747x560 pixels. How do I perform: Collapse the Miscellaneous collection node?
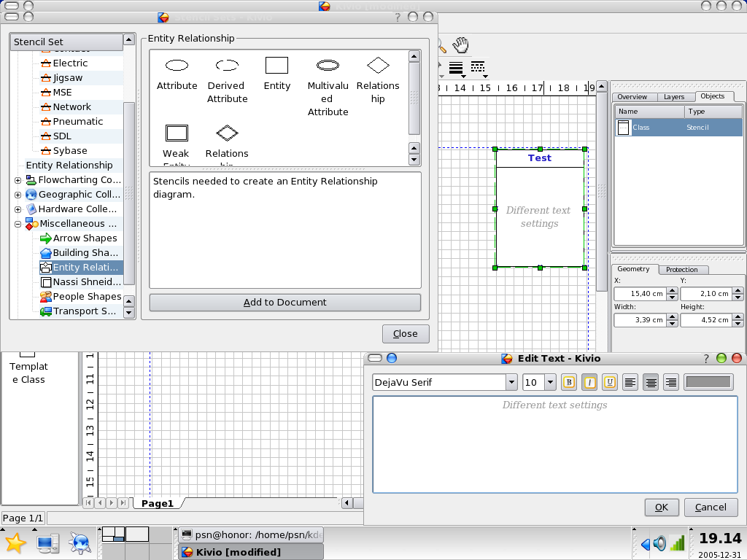click(18, 224)
